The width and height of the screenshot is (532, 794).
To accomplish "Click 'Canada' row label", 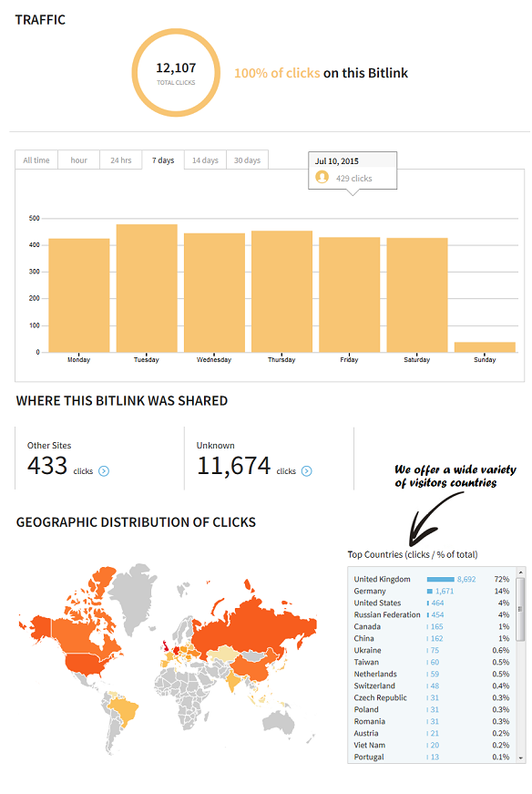I will (x=367, y=626).
